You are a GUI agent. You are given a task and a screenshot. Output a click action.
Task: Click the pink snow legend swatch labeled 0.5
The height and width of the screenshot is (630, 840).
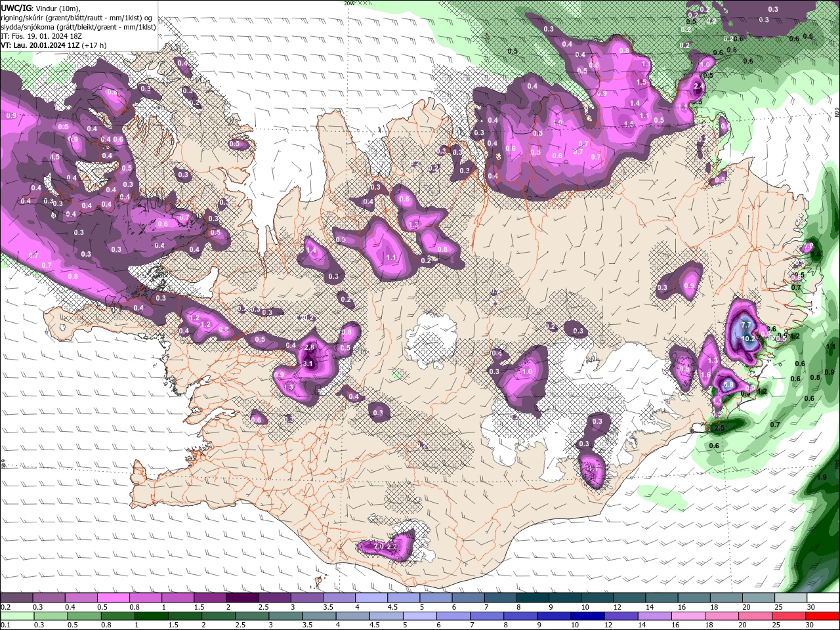tap(113, 598)
